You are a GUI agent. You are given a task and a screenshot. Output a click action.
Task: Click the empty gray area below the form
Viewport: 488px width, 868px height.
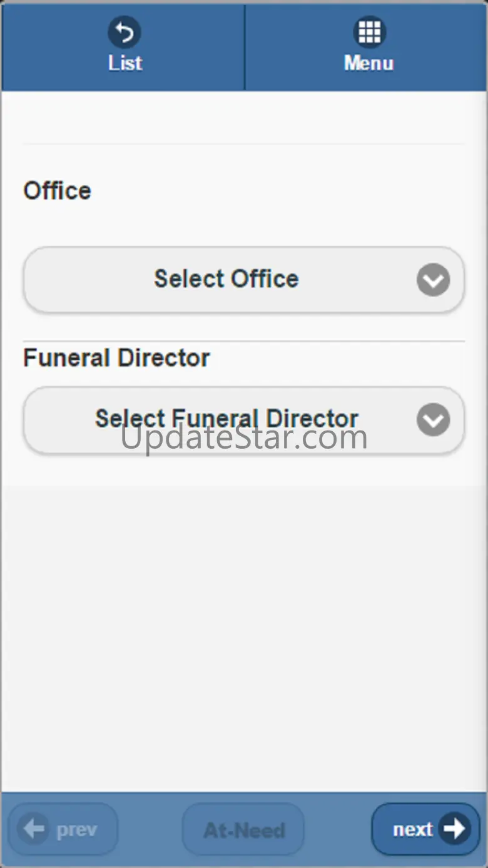[244, 638]
